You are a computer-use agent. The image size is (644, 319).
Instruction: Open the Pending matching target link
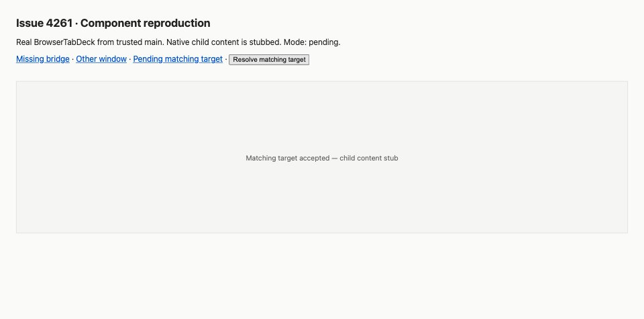(178, 59)
